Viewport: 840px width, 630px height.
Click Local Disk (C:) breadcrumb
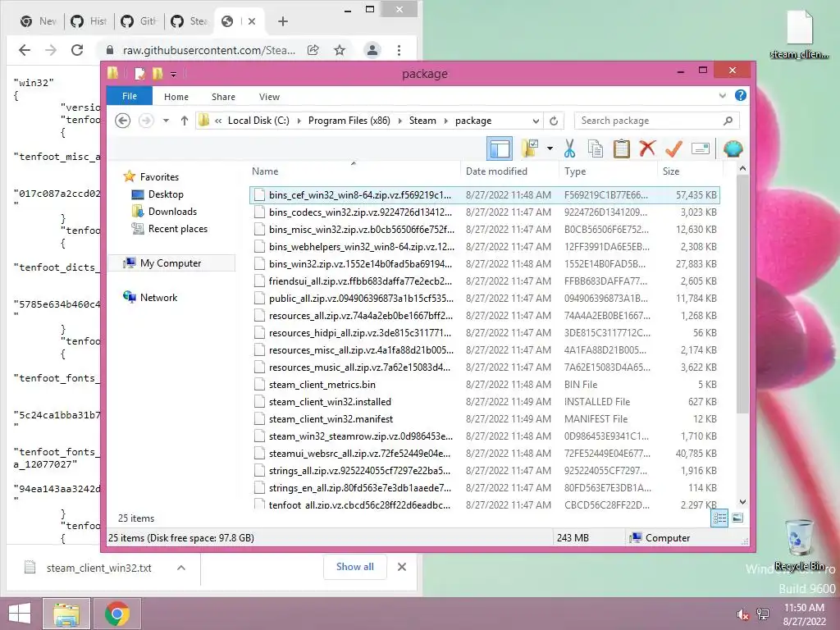(258, 121)
